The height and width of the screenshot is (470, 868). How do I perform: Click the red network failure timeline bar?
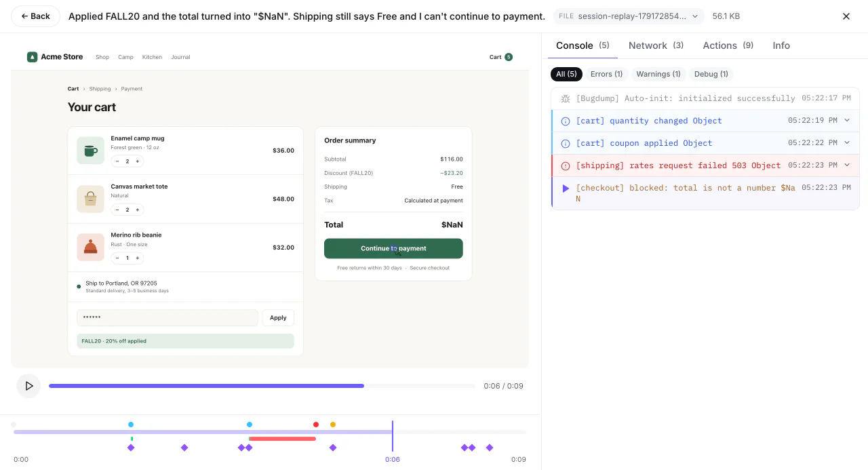[282, 439]
